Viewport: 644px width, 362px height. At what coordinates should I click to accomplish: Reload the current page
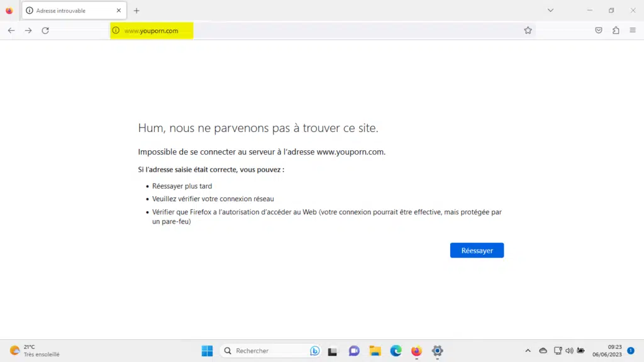pos(45,30)
